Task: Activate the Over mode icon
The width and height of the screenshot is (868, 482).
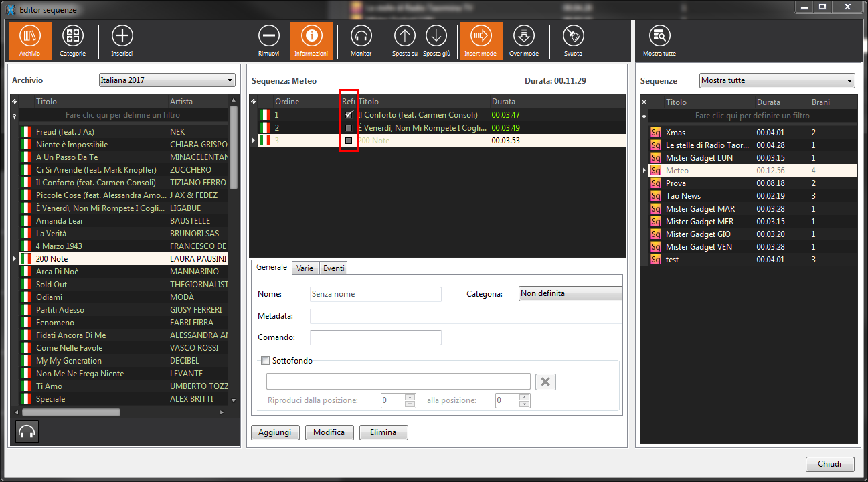Action: (524, 41)
